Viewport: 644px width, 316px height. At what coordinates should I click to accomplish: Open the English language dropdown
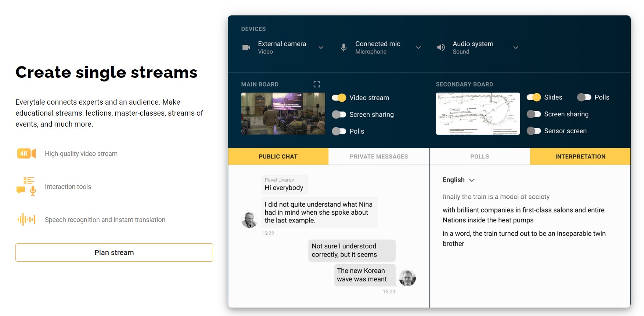(x=458, y=180)
